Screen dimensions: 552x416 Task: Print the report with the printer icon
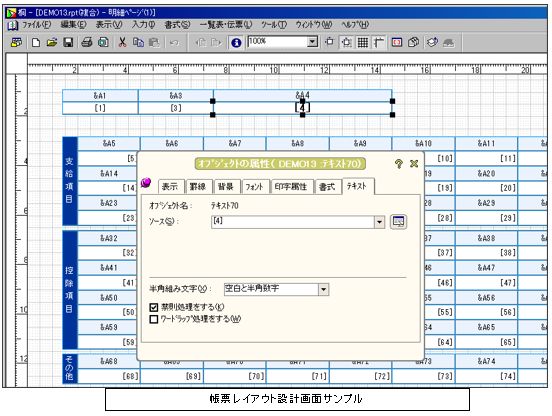pos(87,43)
